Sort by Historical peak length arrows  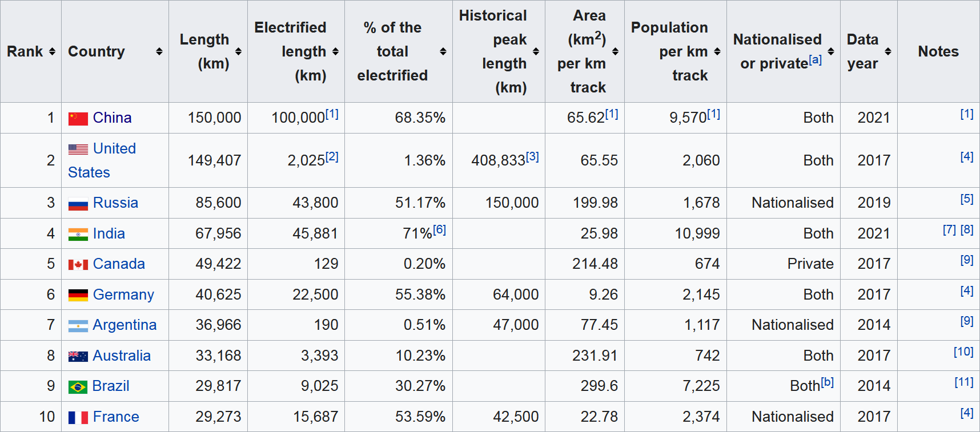pos(536,51)
